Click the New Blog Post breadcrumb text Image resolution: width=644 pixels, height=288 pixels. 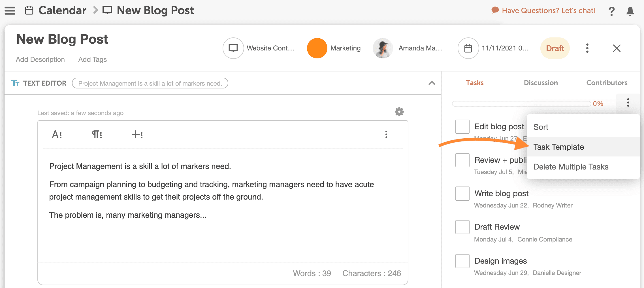tap(155, 10)
